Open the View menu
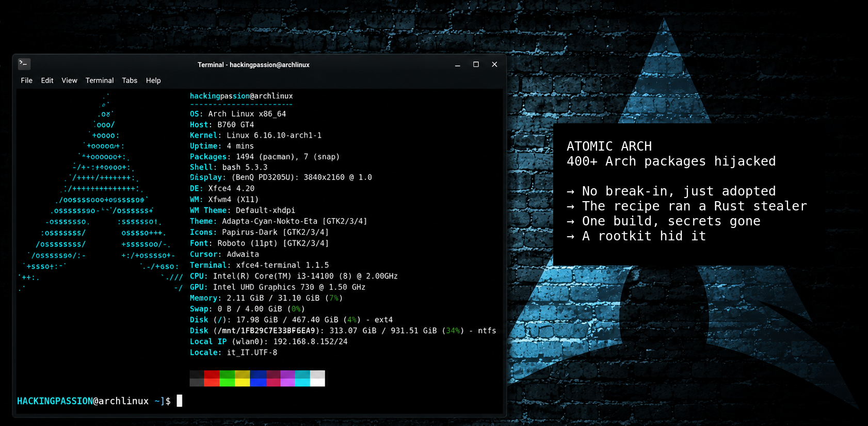The height and width of the screenshot is (426, 868). click(69, 80)
